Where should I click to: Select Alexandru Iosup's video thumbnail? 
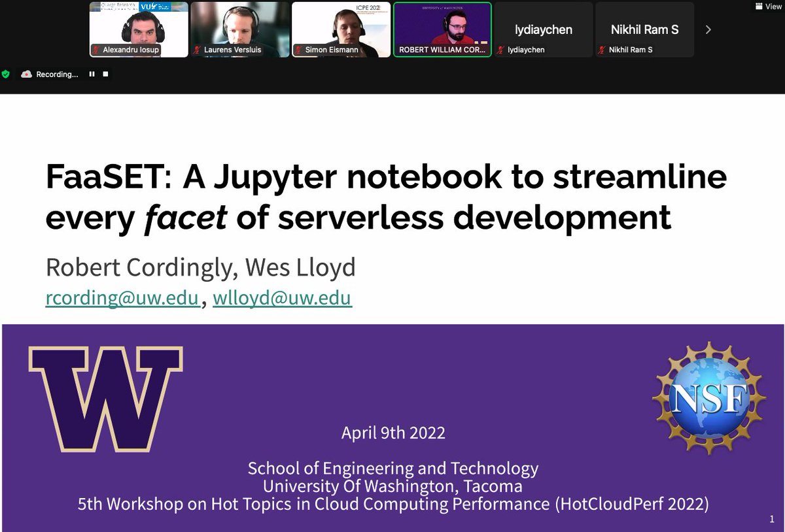[x=139, y=29]
